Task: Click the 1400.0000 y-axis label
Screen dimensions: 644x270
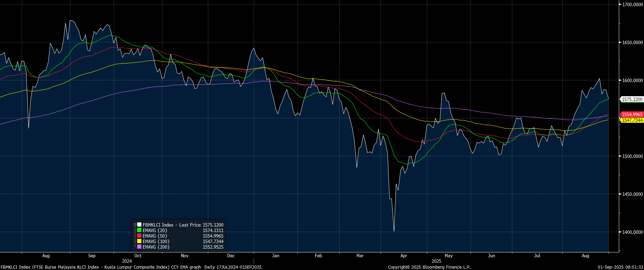Action: [632, 232]
